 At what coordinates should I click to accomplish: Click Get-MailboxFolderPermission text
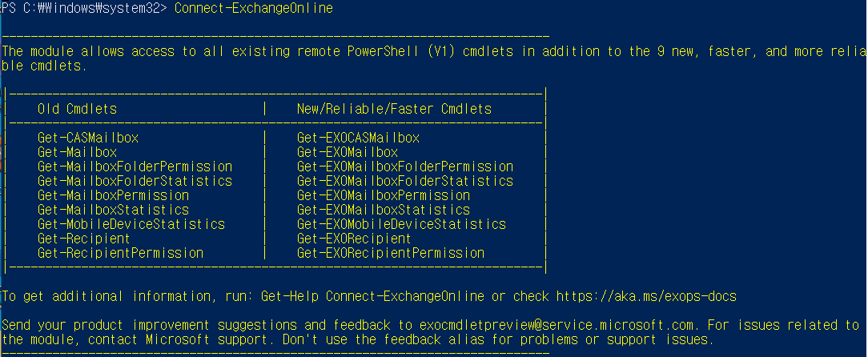click(x=135, y=166)
